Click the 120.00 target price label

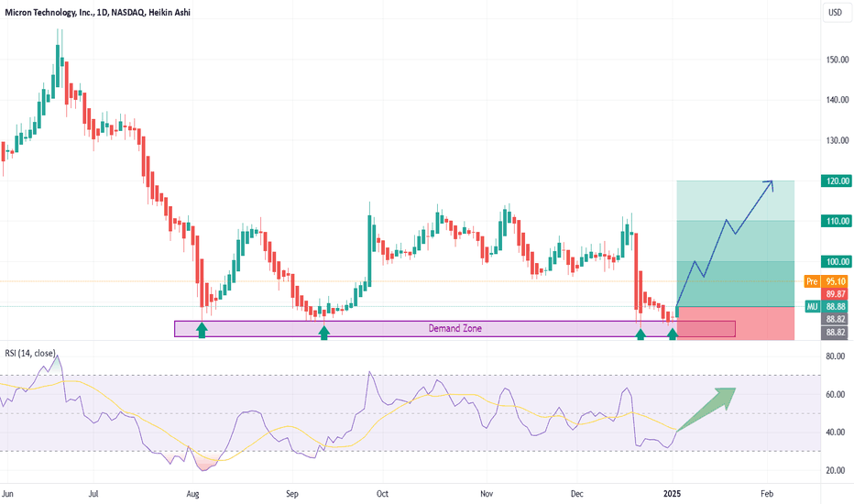(836, 181)
